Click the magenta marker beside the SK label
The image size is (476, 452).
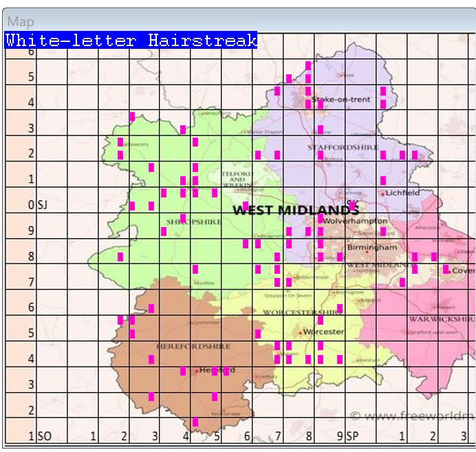click(x=352, y=206)
